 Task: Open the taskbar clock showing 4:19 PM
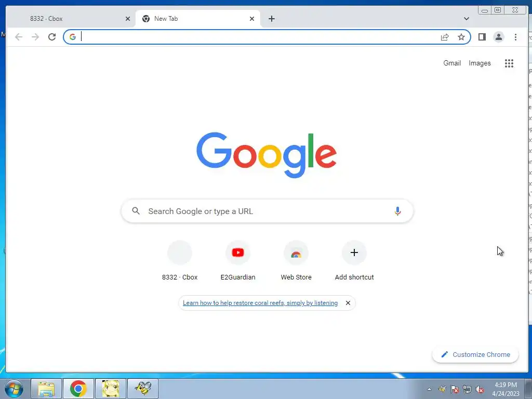point(506,389)
